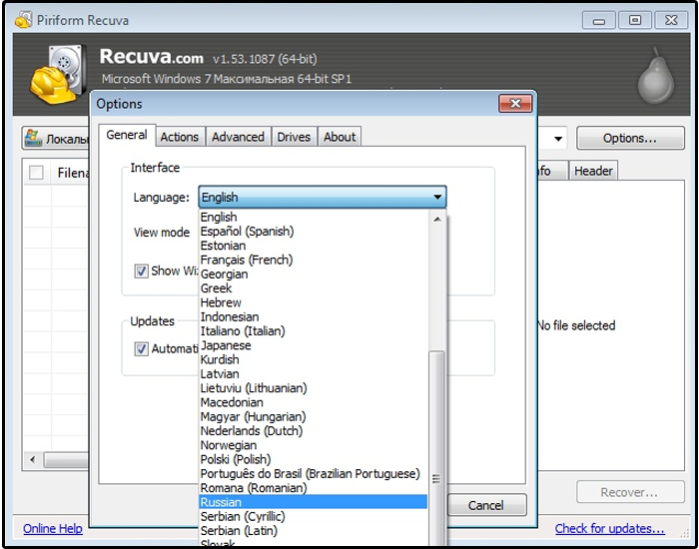699x549 pixels.
Task: Open the Header tab in main window
Action: coord(593,171)
